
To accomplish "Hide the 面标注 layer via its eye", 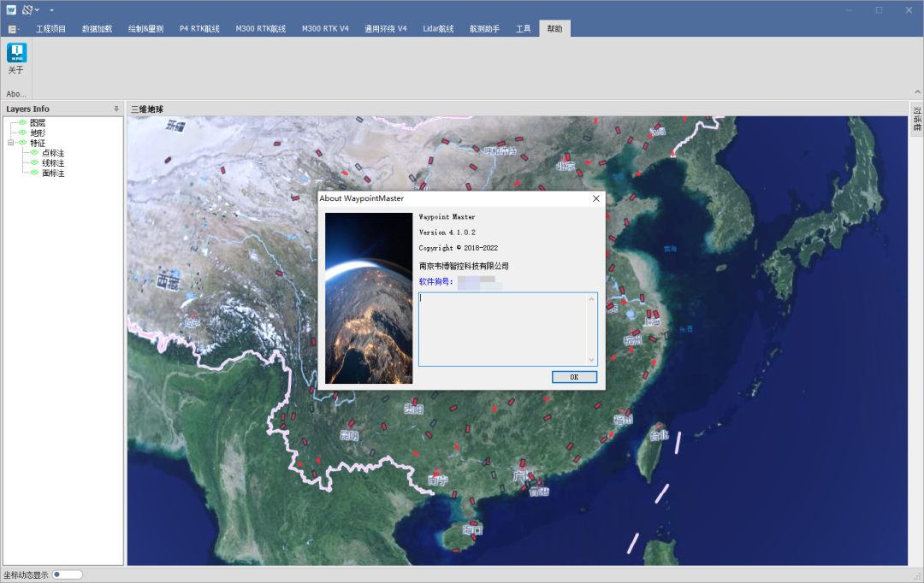I will (x=34, y=173).
